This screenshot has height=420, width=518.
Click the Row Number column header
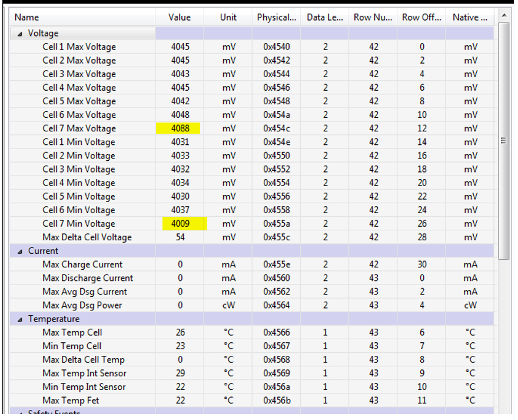[373, 17]
